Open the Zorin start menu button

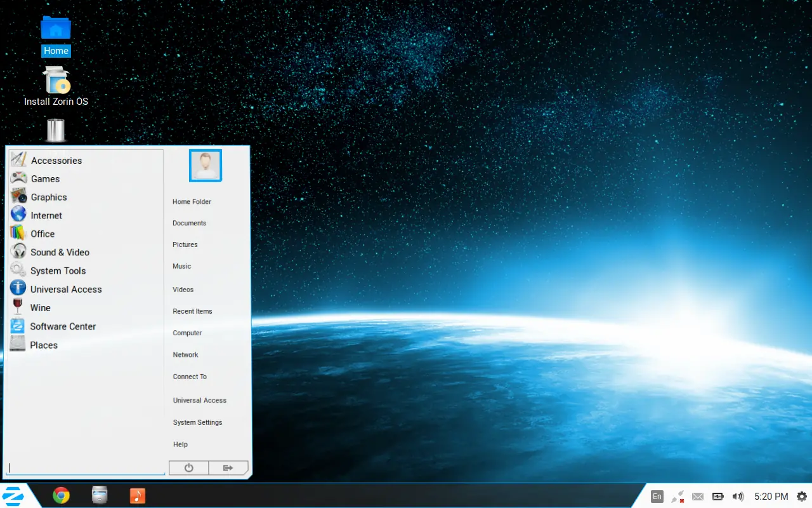[13, 496]
